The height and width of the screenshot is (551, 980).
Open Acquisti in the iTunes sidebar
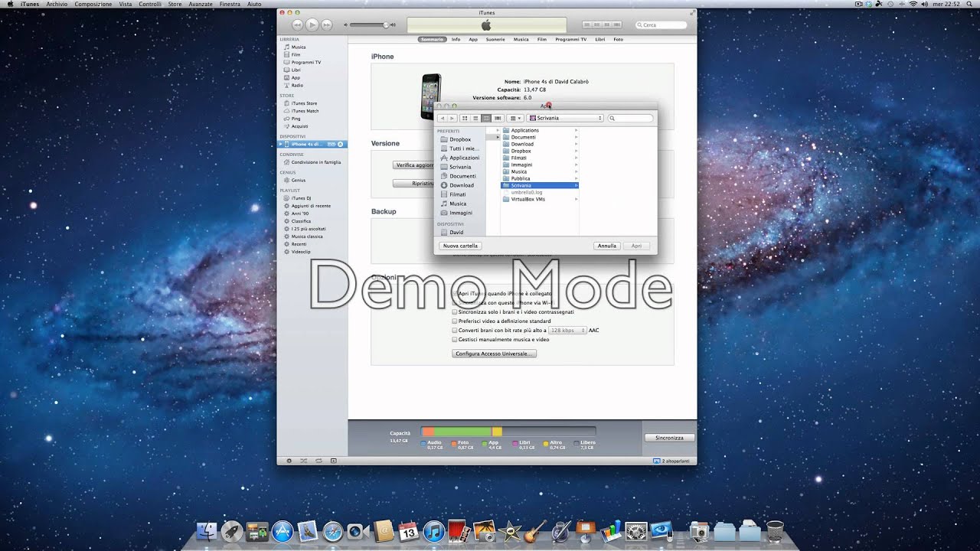pos(299,126)
